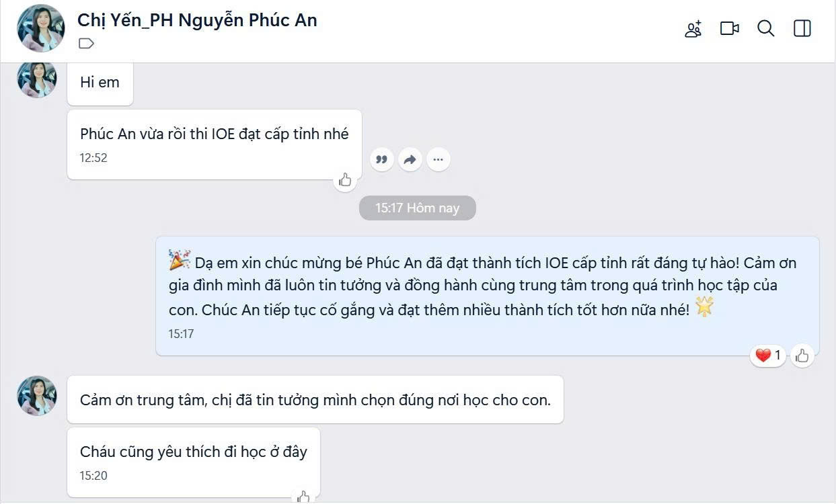Click contact name "Chị Yến_PH Nguyễn Phúc An"
Viewport: 836px width, 504px height.
(x=197, y=20)
